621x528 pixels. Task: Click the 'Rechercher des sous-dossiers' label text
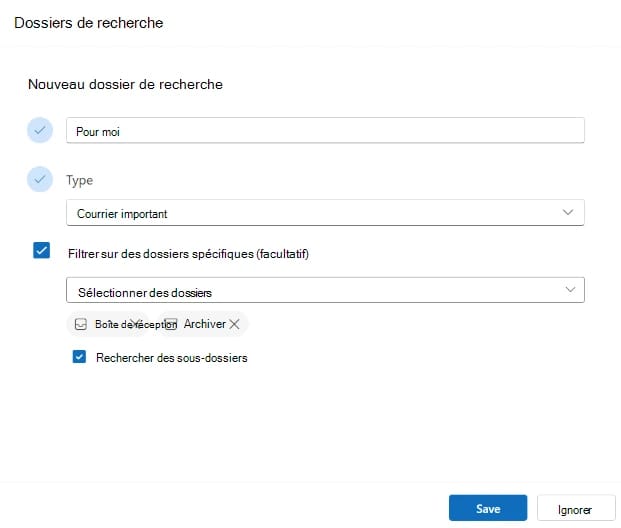172,358
